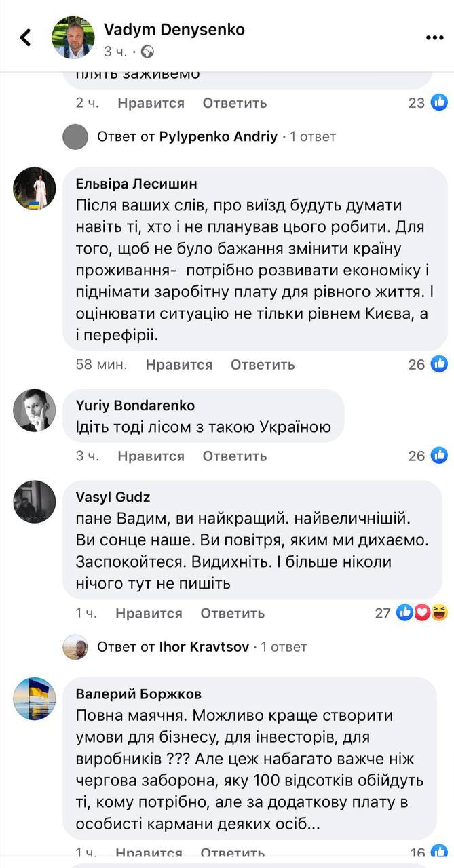Tap the back arrow icon
This screenshot has width=454, height=868.
pyautogui.click(x=26, y=37)
